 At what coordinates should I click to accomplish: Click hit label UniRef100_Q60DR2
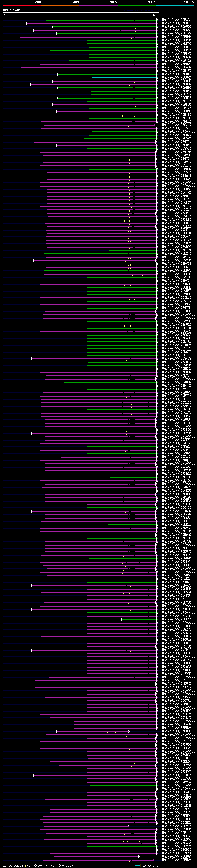pyautogui.click(x=176, y=247)
